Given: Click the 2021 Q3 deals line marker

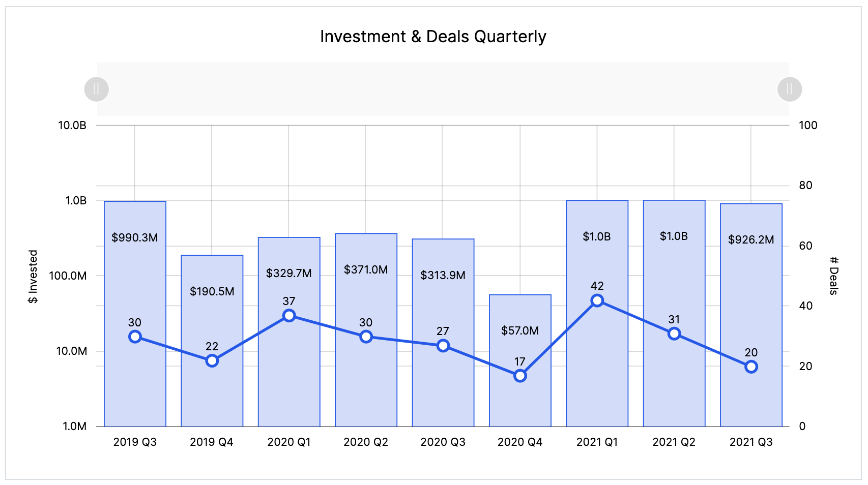Looking at the screenshot, I should click(751, 366).
